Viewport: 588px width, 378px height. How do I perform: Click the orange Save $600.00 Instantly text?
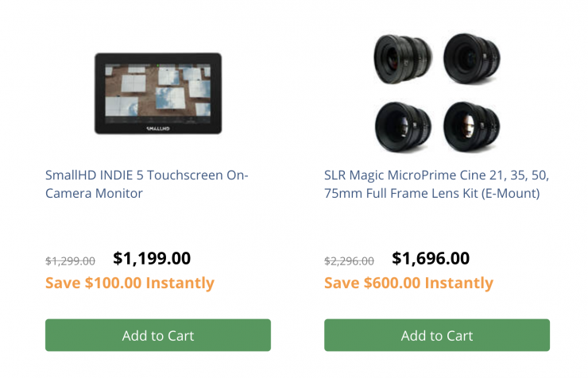tap(408, 283)
